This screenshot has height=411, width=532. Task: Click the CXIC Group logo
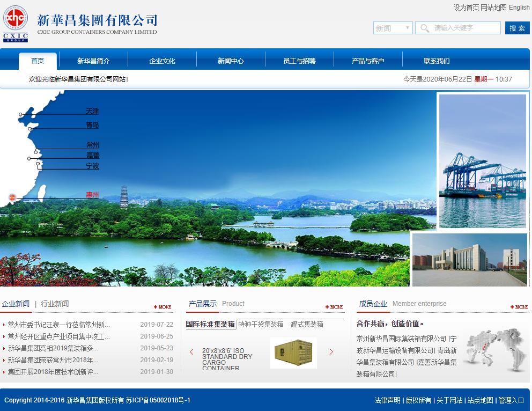coord(15,24)
